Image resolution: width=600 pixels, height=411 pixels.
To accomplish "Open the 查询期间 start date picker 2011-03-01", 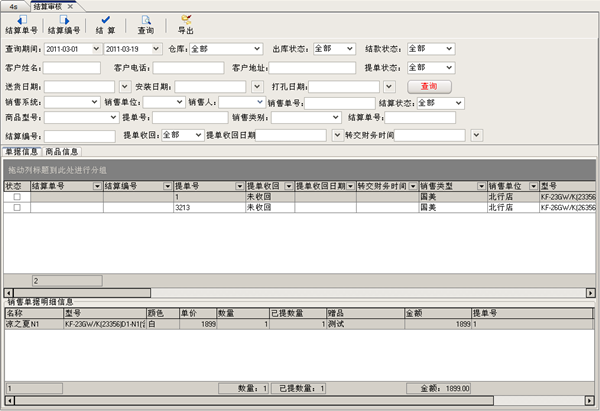I will tap(94, 48).
